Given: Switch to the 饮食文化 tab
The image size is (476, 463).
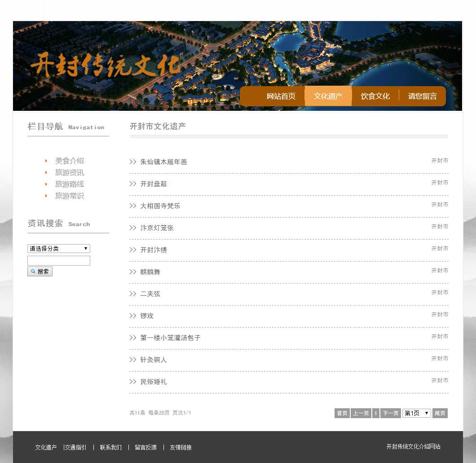Looking at the screenshot, I should coord(375,96).
